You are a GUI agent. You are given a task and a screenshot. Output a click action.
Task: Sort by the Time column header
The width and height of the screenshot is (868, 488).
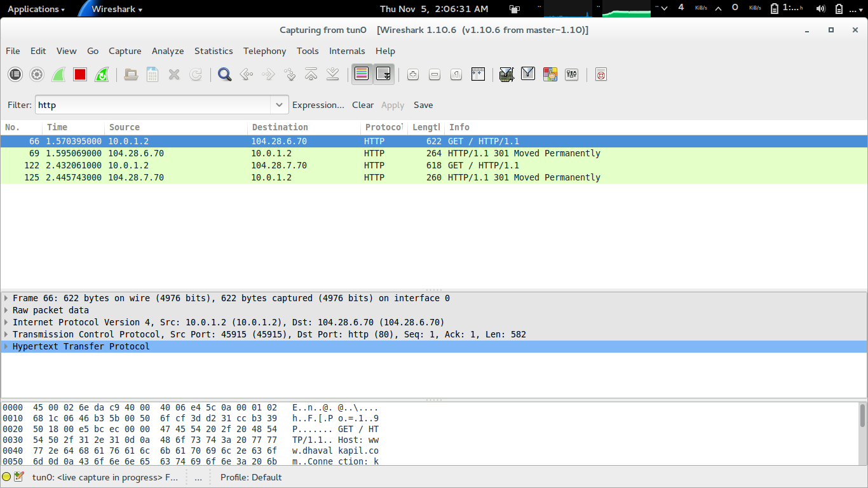tap(74, 127)
